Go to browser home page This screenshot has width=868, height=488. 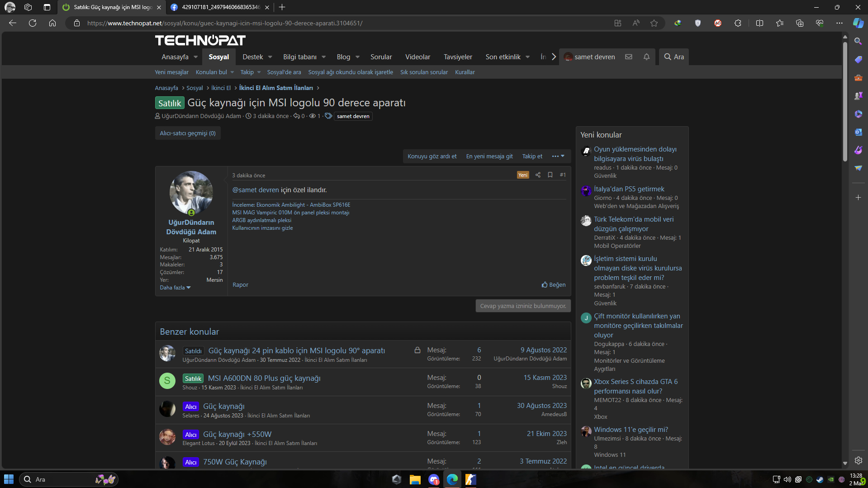click(x=52, y=23)
